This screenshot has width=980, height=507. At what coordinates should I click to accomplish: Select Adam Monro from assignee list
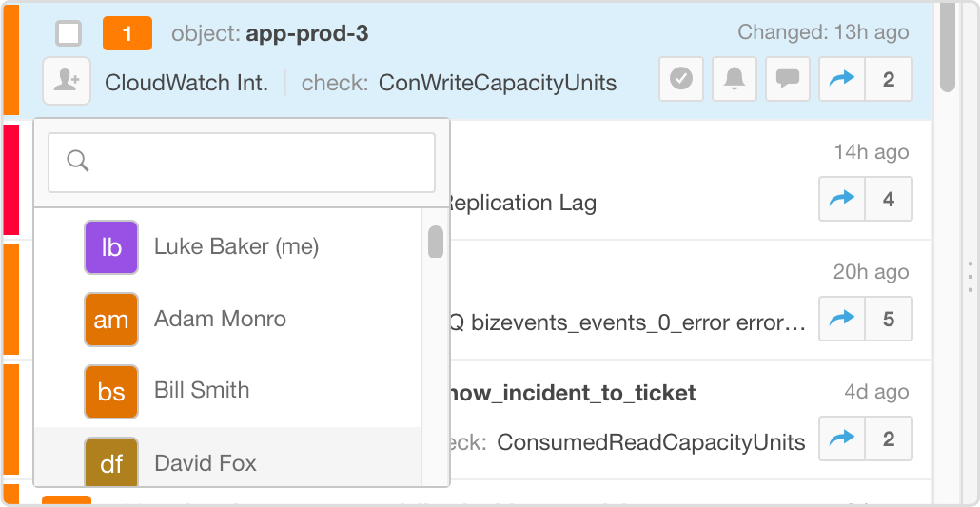coord(220,319)
